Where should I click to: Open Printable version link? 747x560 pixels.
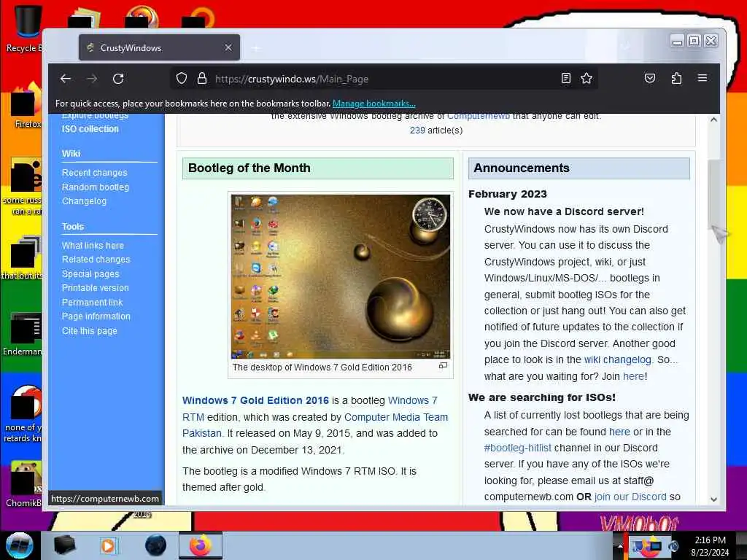click(x=96, y=288)
